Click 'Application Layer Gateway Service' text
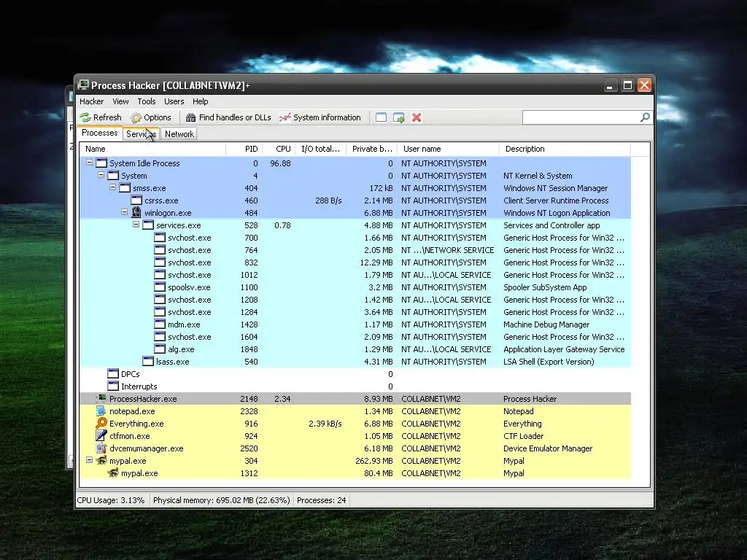747x560 pixels. (x=564, y=349)
